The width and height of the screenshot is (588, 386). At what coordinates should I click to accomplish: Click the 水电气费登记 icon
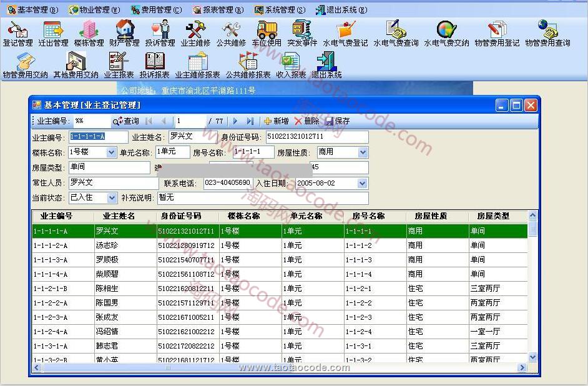pos(345,33)
